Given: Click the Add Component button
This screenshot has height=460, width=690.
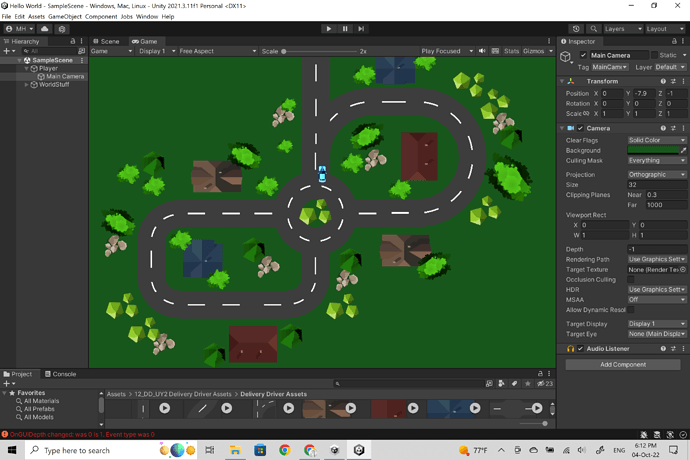Looking at the screenshot, I should 623,364.
